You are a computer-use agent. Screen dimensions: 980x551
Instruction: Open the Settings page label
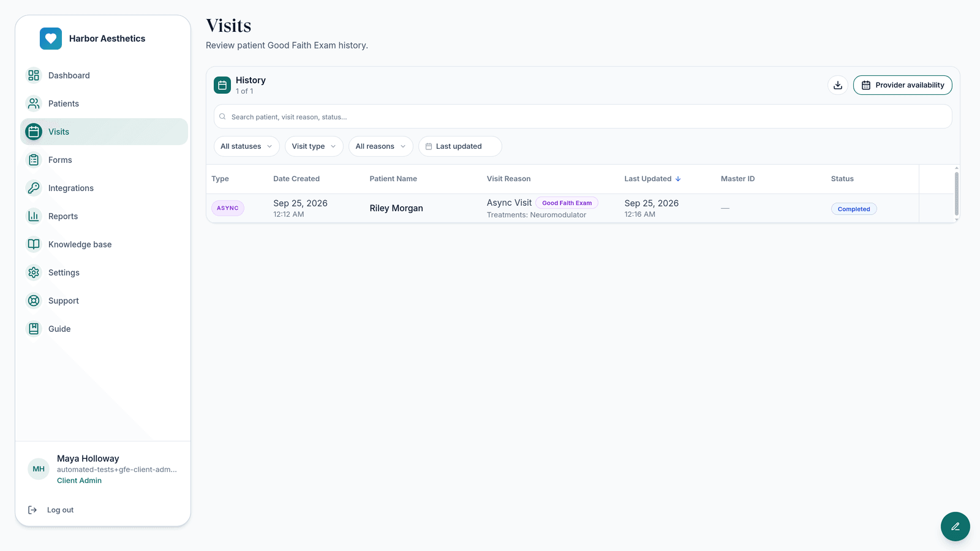click(x=64, y=272)
